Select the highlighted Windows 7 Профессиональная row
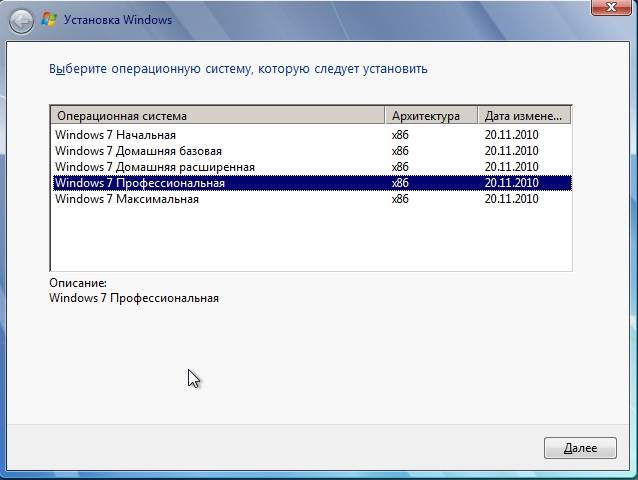Image resolution: width=638 pixels, height=480 pixels. (140, 183)
